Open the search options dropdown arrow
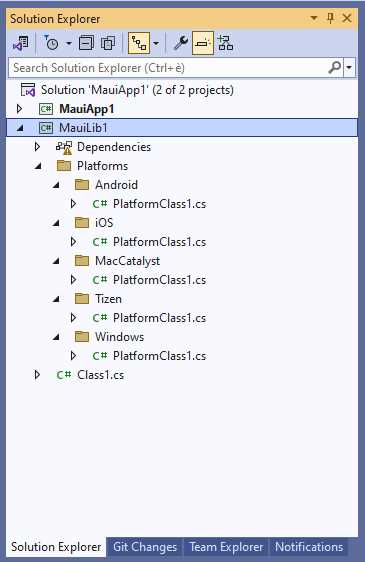 (x=349, y=67)
